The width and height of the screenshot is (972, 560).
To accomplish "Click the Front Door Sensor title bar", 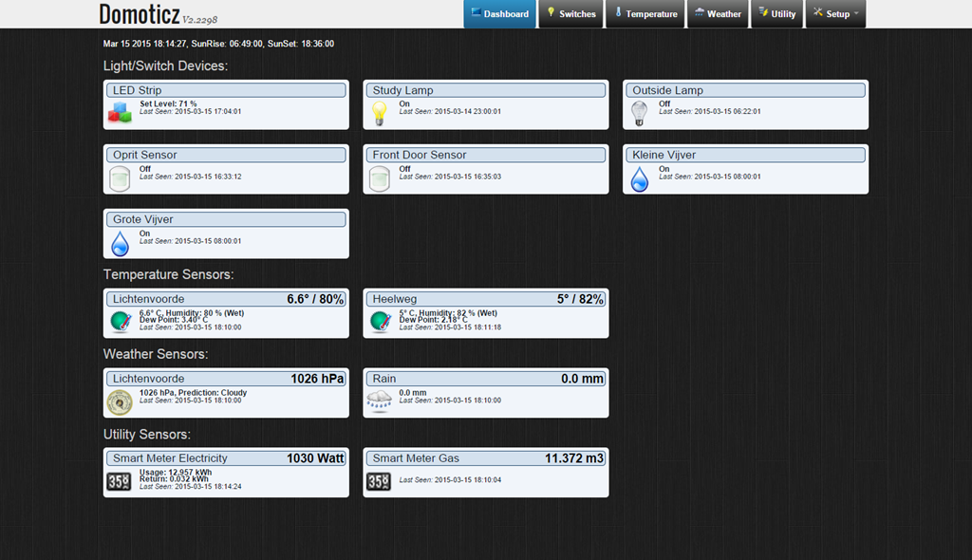I will tap(486, 155).
